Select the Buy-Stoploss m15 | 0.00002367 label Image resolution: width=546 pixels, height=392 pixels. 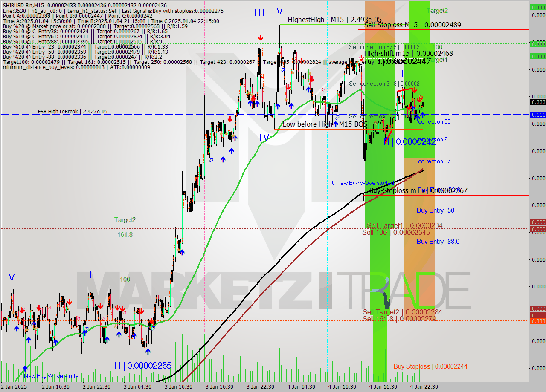418,191
